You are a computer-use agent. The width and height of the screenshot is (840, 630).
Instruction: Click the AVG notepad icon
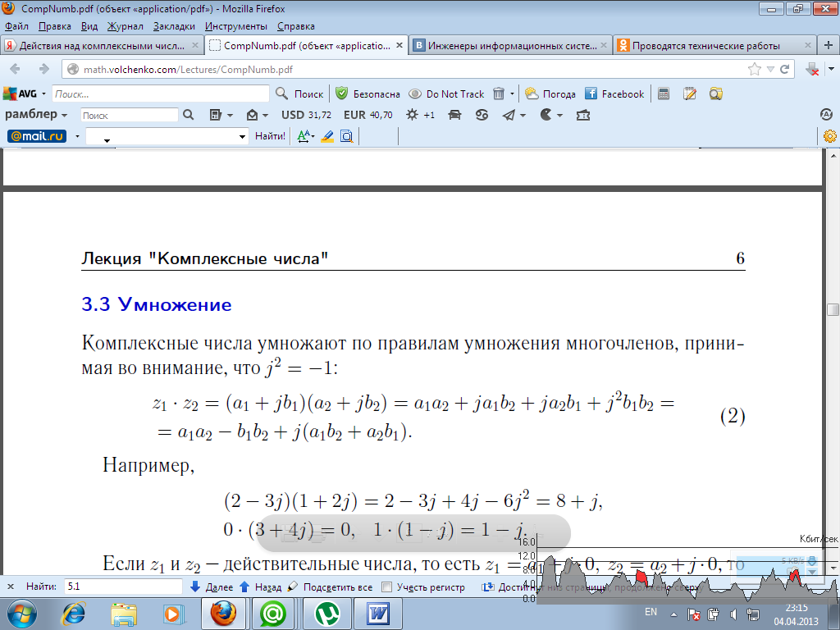pos(689,94)
